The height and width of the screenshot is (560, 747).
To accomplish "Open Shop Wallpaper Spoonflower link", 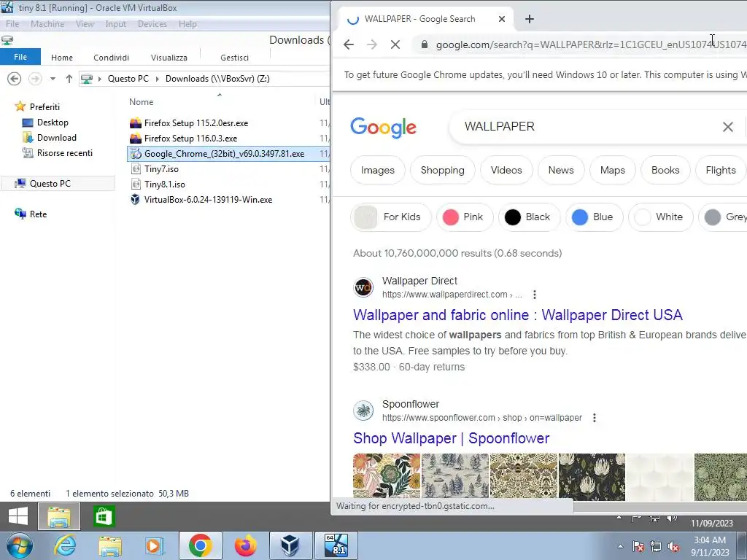I will pyautogui.click(x=451, y=438).
